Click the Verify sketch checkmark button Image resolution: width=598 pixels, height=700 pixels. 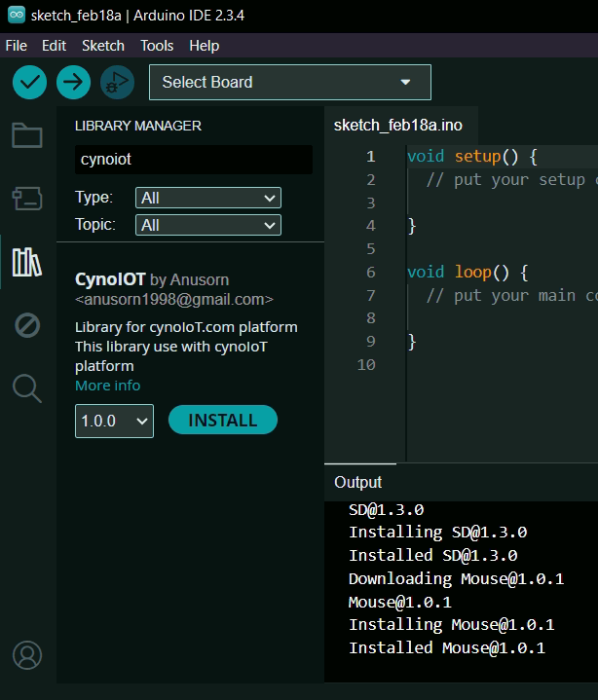point(29,83)
